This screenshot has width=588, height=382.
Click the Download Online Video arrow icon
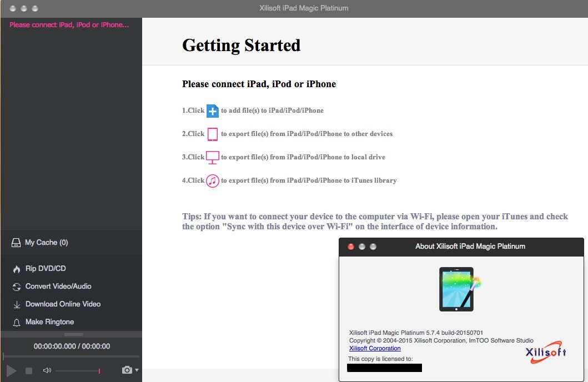click(17, 304)
